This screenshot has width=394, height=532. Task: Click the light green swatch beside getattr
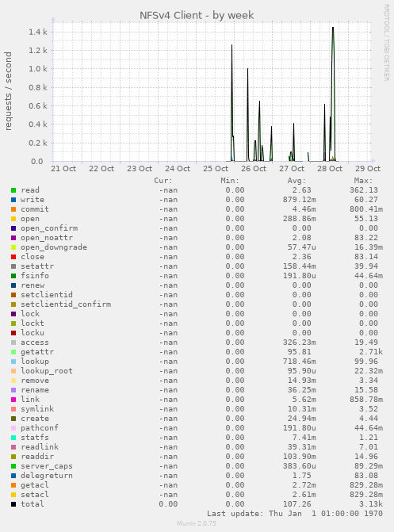[13, 352]
